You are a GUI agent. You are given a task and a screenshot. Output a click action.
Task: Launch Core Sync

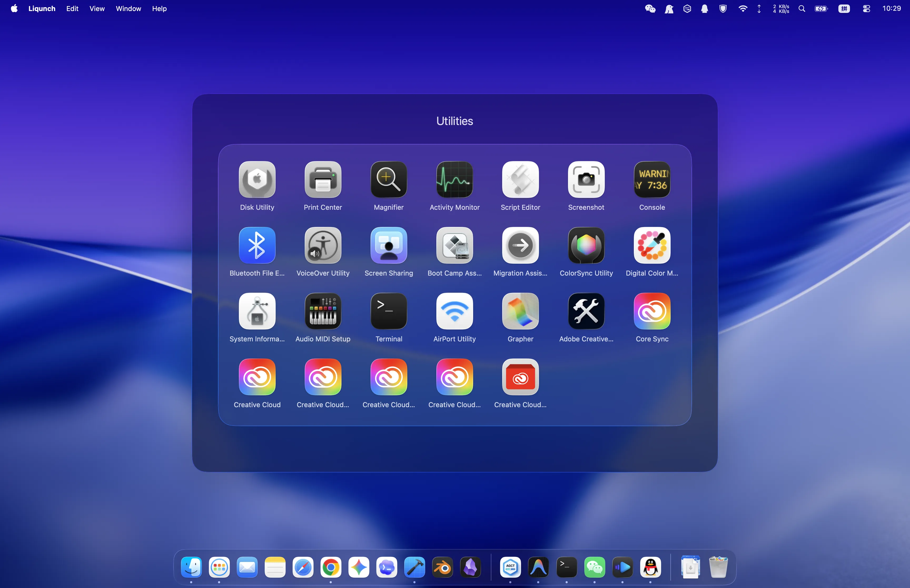(x=652, y=311)
